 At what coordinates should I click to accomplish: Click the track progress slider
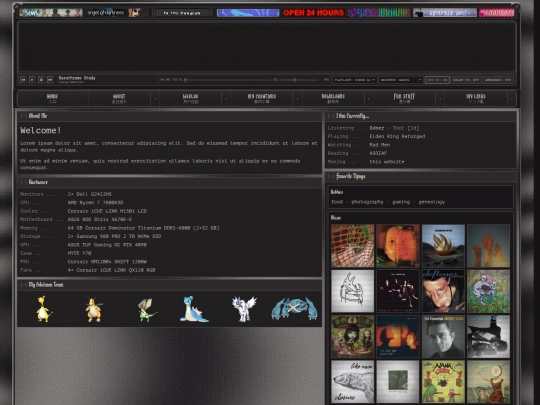(x=227, y=80)
